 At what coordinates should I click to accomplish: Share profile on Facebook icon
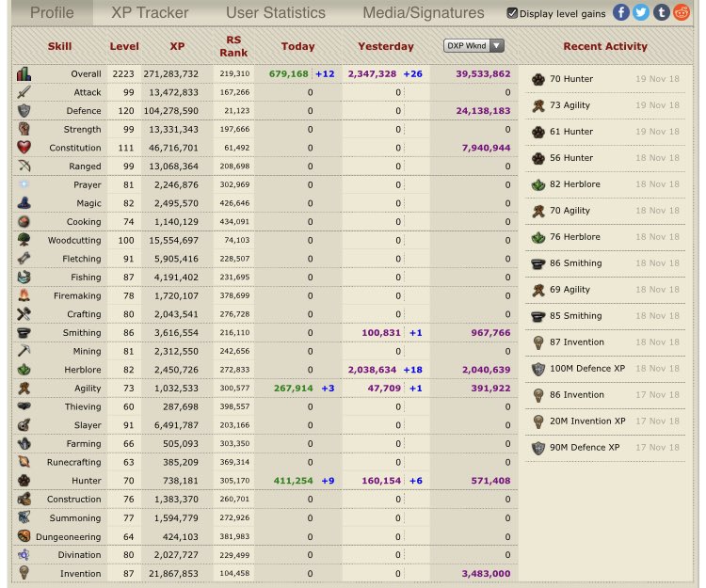pyautogui.click(x=621, y=12)
